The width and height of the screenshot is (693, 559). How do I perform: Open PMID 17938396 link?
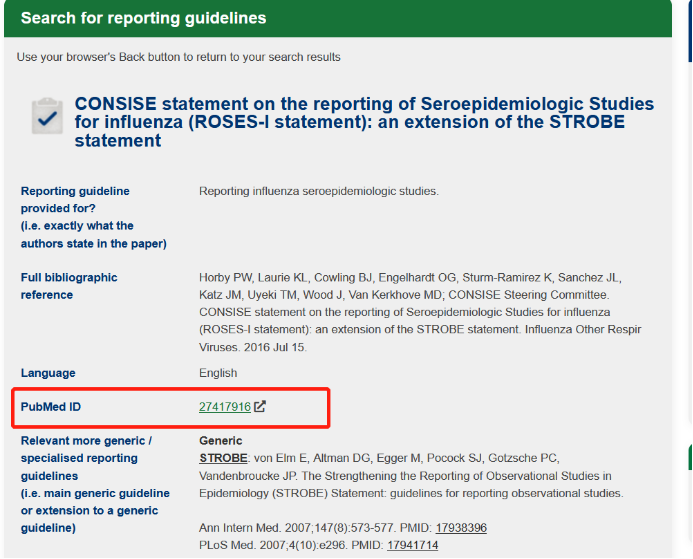[x=461, y=528]
